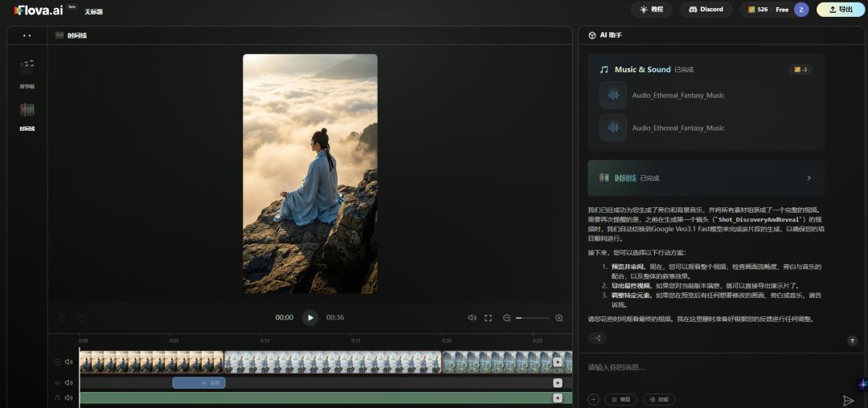Open the first Audio_Ethereal_Fantasy_Music waveform item
This screenshot has height=408, width=868.
(614, 95)
